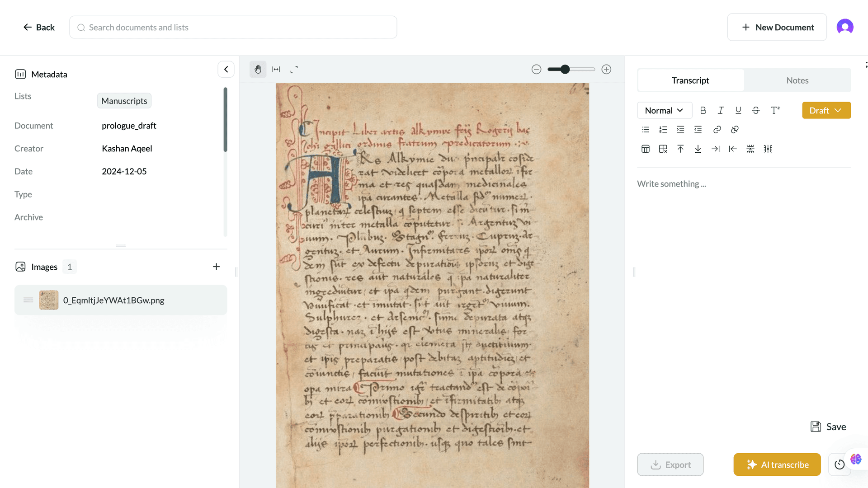The height and width of the screenshot is (488, 868).
Task: Toggle italic formatting
Action: pyautogui.click(x=721, y=110)
